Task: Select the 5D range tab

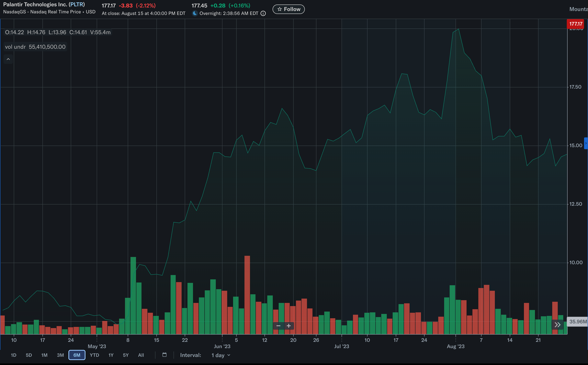Action: pyautogui.click(x=29, y=355)
